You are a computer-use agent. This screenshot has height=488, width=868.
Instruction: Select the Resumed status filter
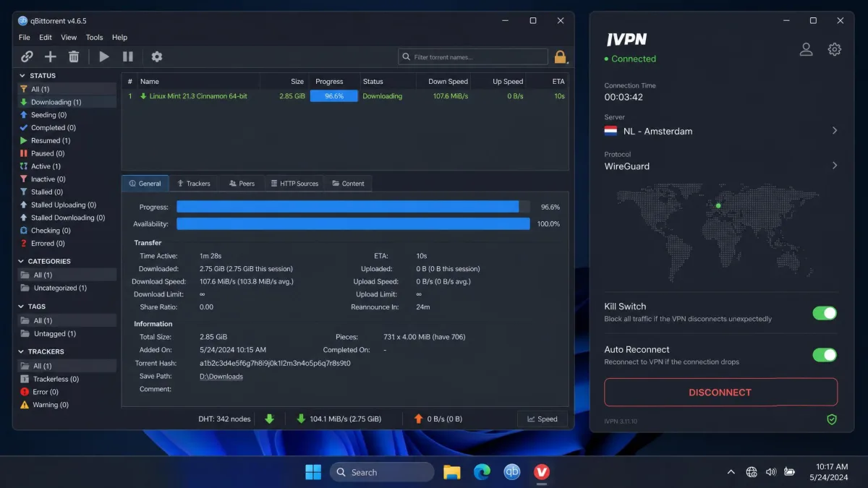pyautogui.click(x=67, y=140)
